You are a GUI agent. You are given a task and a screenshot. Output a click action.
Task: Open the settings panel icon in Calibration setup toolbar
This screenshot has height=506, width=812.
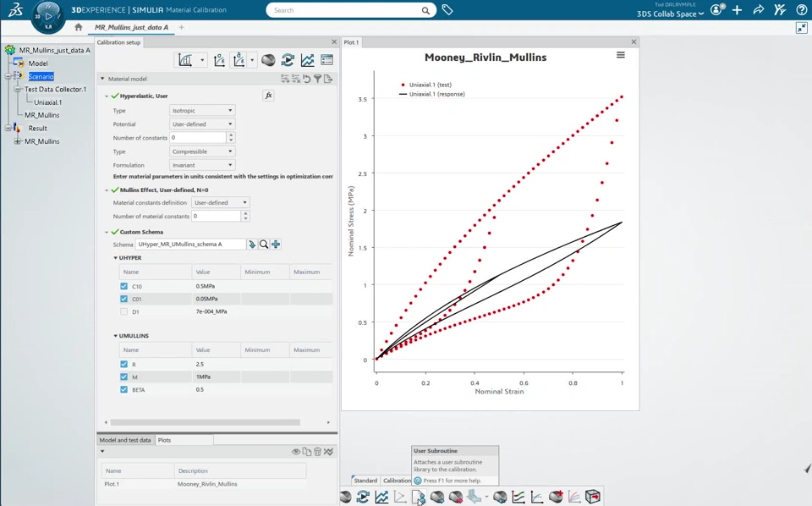point(326,61)
